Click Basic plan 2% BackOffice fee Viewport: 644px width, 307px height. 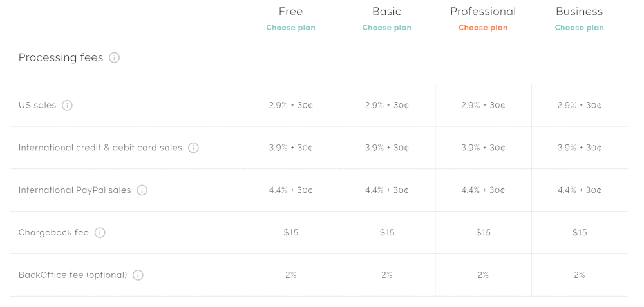pyautogui.click(x=387, y=275)
